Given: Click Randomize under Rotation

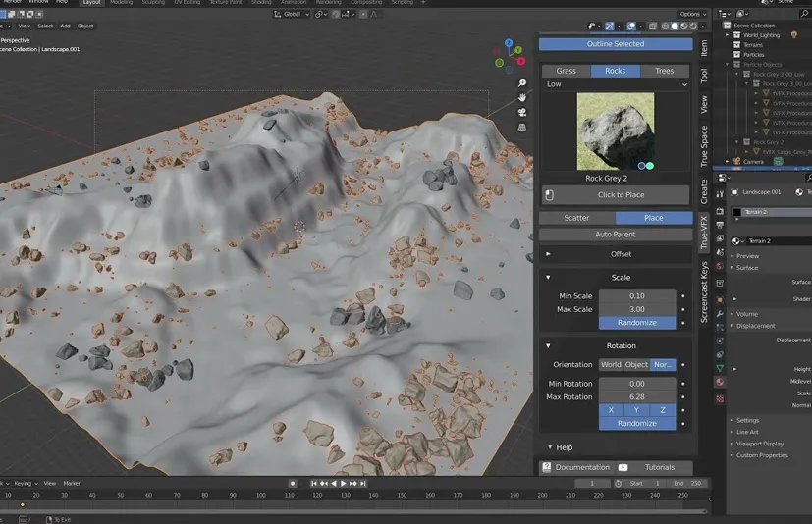Looking at the screenshot, I should click(x=637, y=424).
